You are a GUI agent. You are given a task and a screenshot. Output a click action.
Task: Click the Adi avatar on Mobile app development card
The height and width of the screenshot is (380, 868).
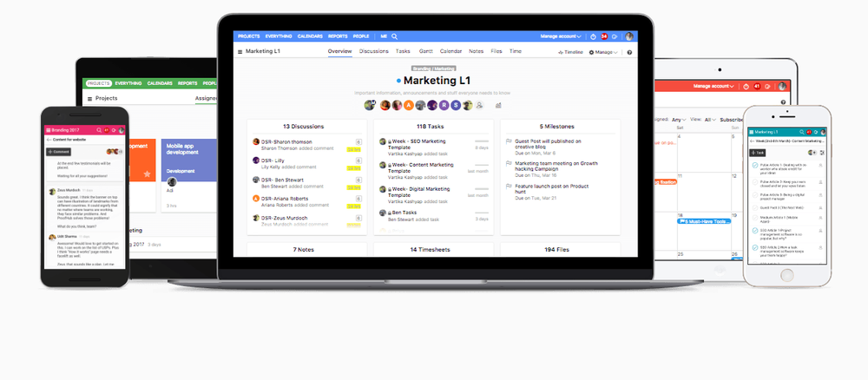(172, 181)
